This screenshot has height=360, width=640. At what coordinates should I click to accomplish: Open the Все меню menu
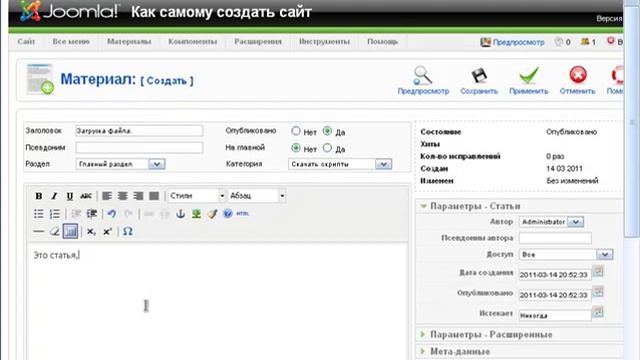coord(71,42)
